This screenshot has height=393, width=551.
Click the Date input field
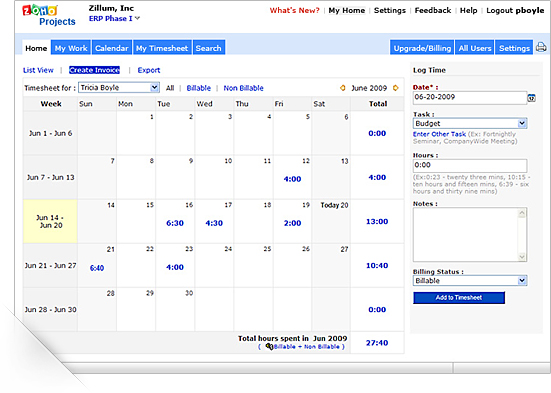pos(470,97)
